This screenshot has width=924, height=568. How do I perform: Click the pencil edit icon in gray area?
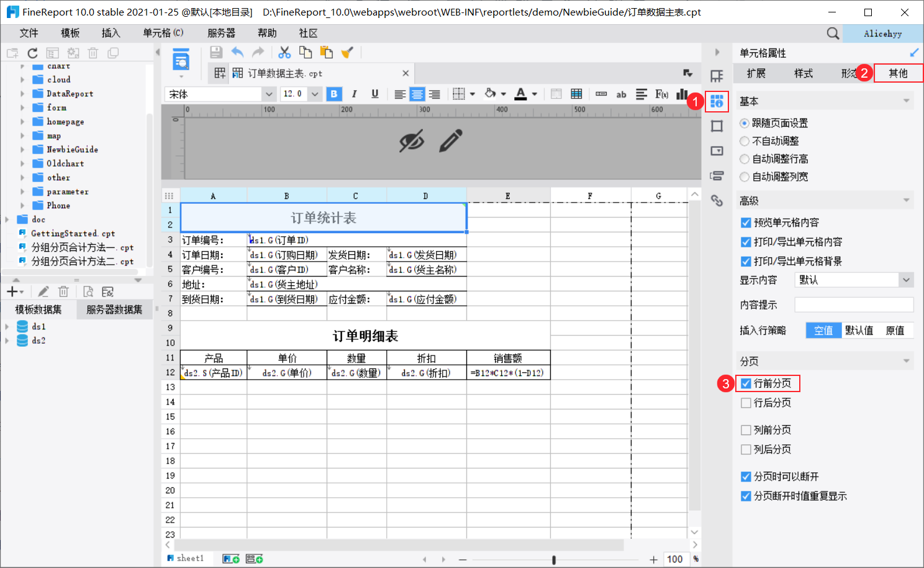pos(451,140)
